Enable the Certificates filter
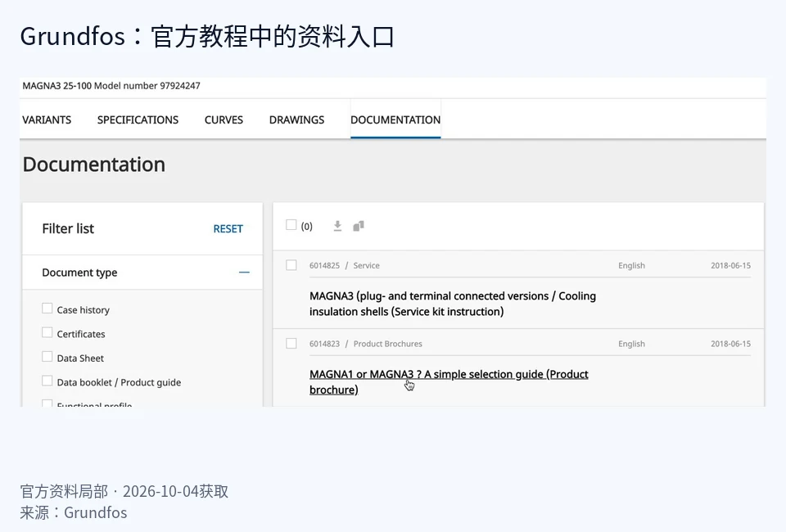This screenshot has height=532, width=786. click(47, 332)
